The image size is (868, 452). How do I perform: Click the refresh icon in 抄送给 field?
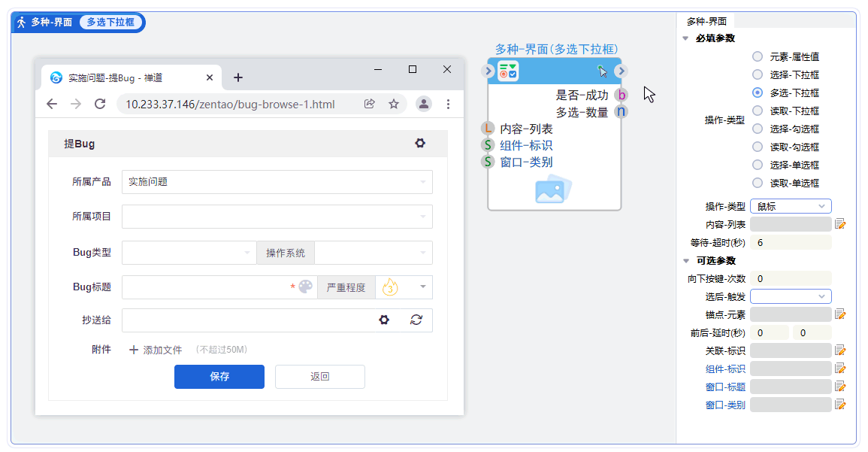[416, 320]
